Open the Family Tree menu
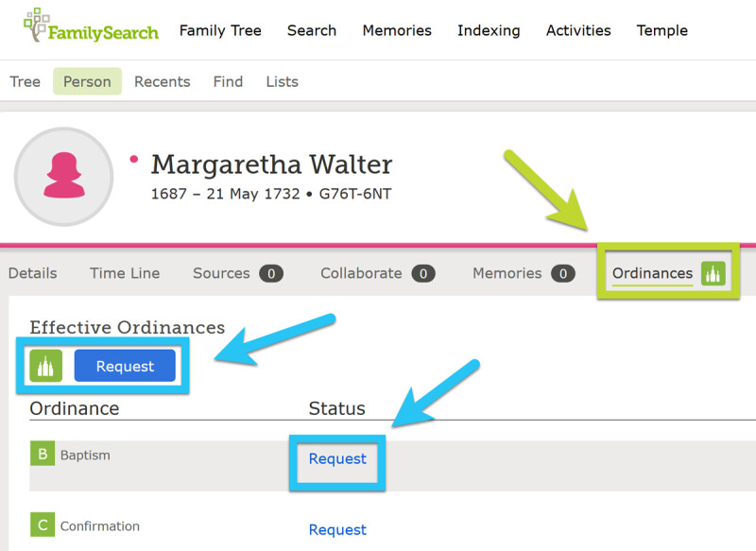The image size is (756, 551). tap(220, 31)
